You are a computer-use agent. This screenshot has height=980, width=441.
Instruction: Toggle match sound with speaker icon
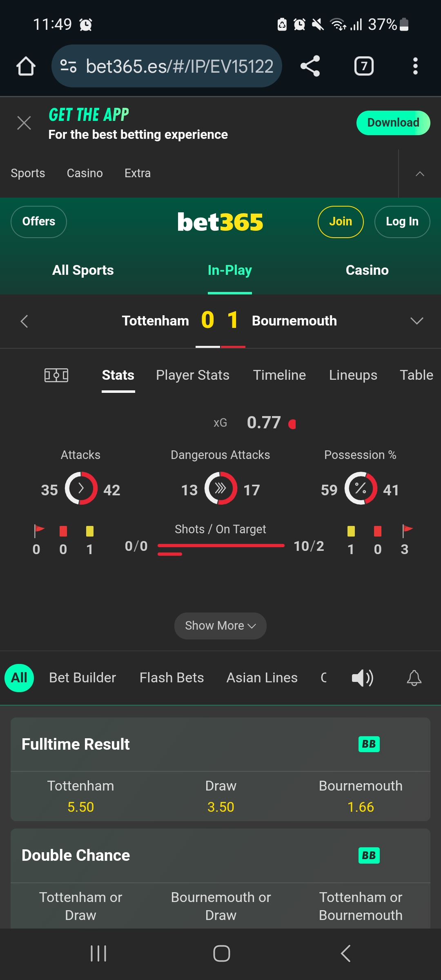(x=363, y=678)
